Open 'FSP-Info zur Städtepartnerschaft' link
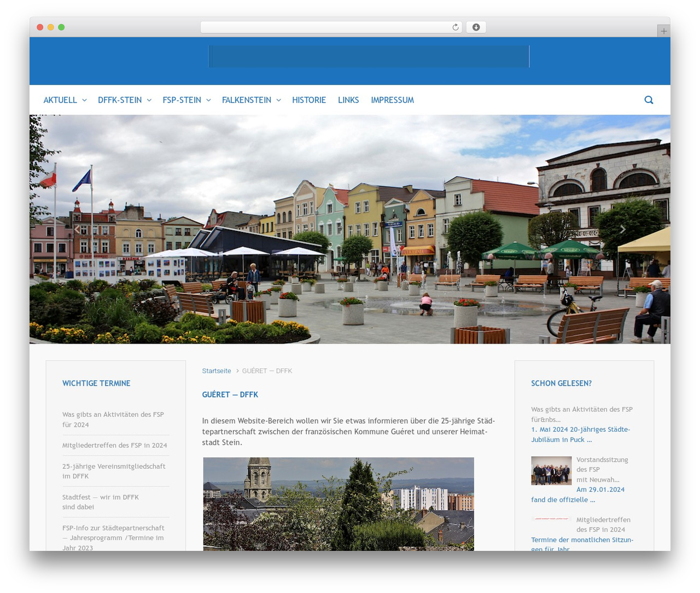Screen dimensions: 700x593 pos(113,538)
